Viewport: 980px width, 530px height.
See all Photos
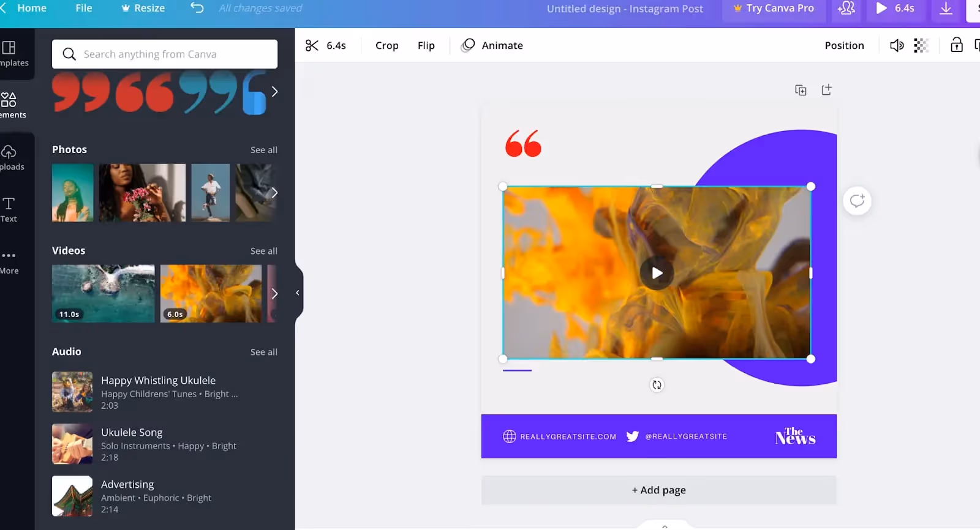point(264,150)
